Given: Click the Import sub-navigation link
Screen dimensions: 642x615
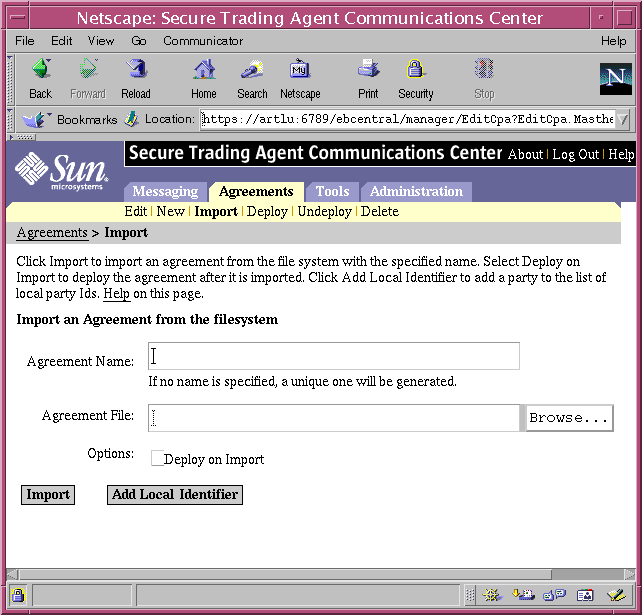Looking at the screenshot, I should (216, 211).
